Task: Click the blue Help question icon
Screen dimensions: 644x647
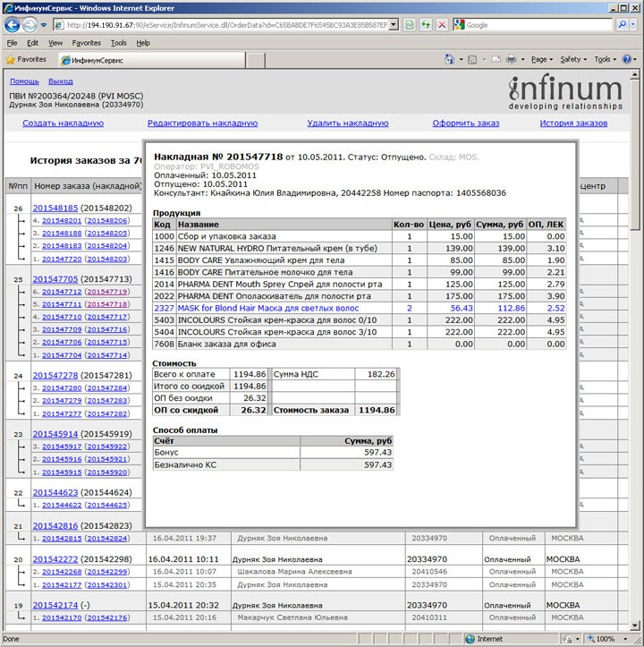Action: point(627,59)
